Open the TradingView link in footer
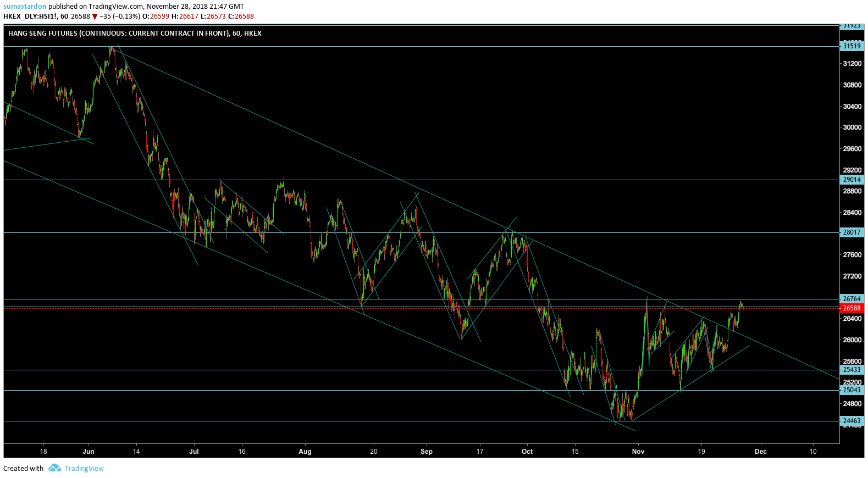Screen dimensions: 868x478 point(84,469)
